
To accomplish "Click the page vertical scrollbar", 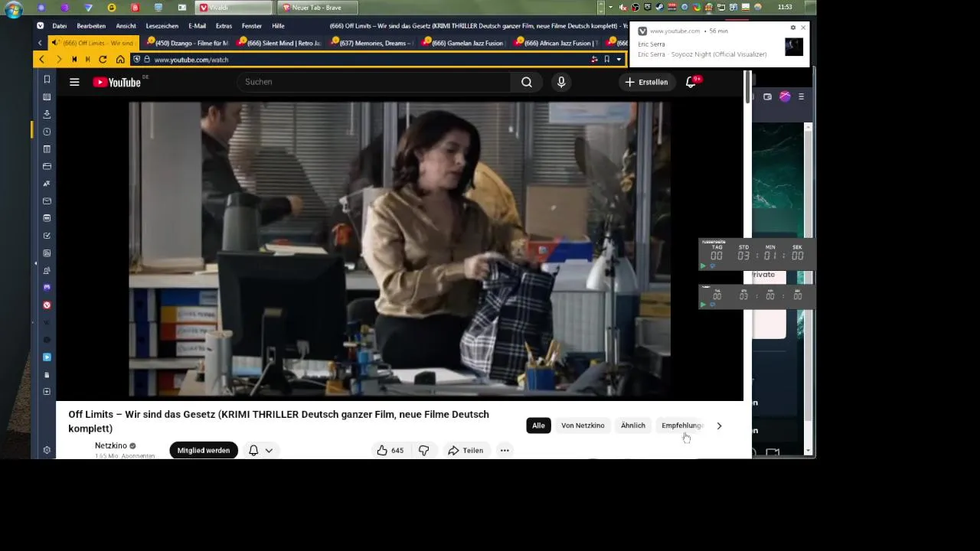I will pyautogui.click(x=747, y=87).
